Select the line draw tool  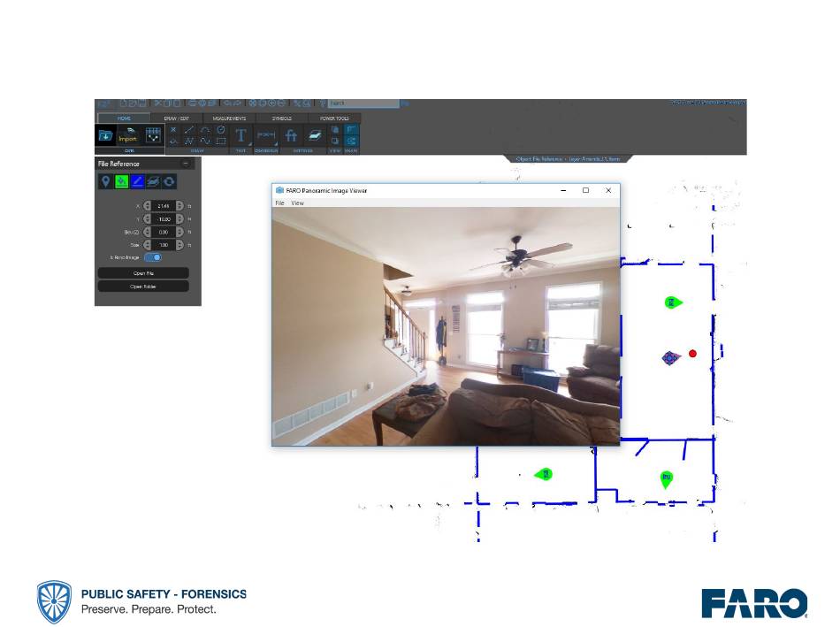(x=189, y=130)
